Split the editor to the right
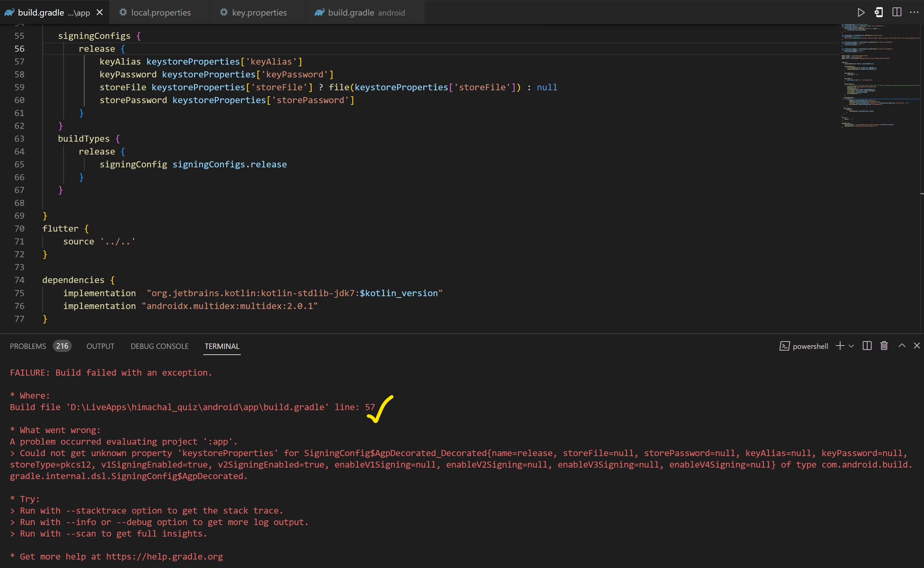This screenshot has width=924, height=568. coord(897,13)
